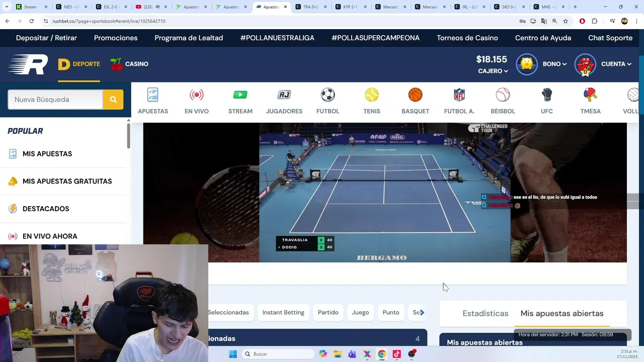The width and height of the screenshot is (644, 362).
Task: Click the Chrome zoom magnifier icon
Action: point(554,21)
